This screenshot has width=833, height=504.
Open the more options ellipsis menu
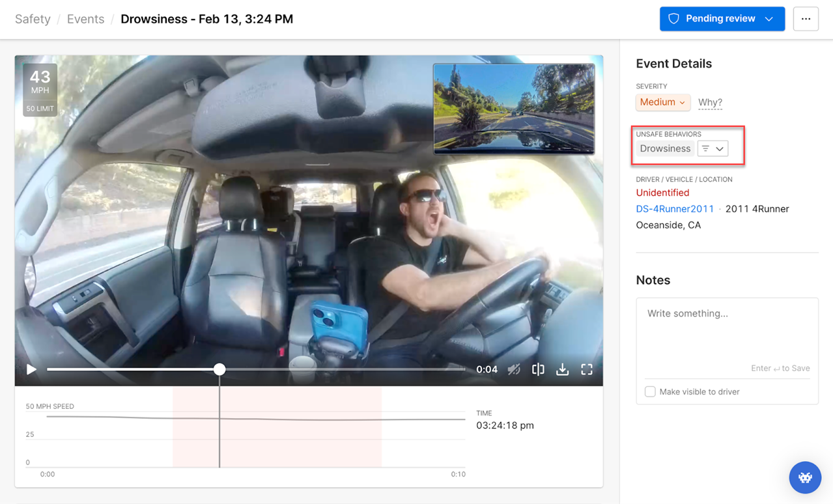[806, 19]
